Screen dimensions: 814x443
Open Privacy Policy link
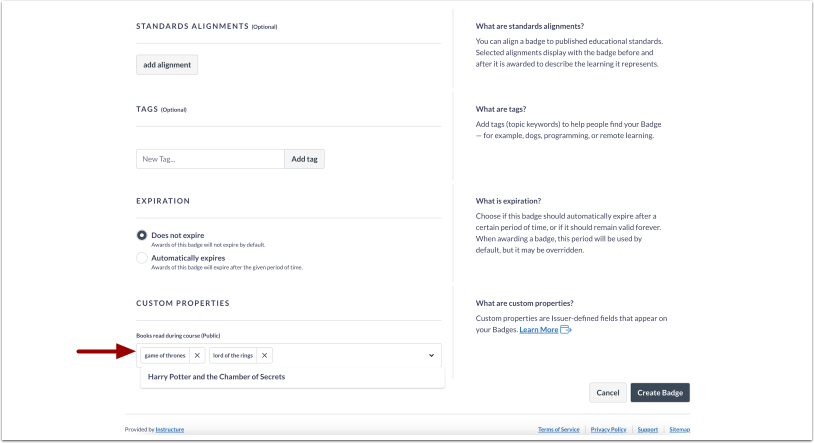[608, 429]
